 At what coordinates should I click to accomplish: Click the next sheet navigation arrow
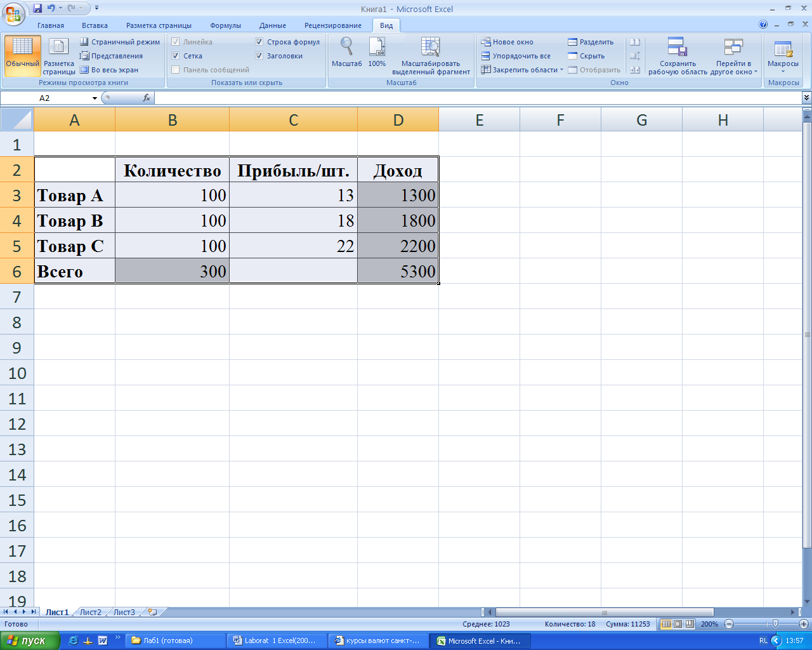(25, 612)
